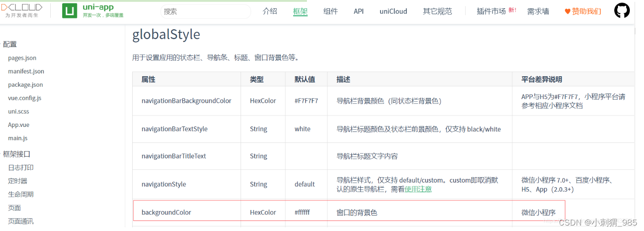Open the uniCloud nav tab
644x231 pixels.
(393, 11)
